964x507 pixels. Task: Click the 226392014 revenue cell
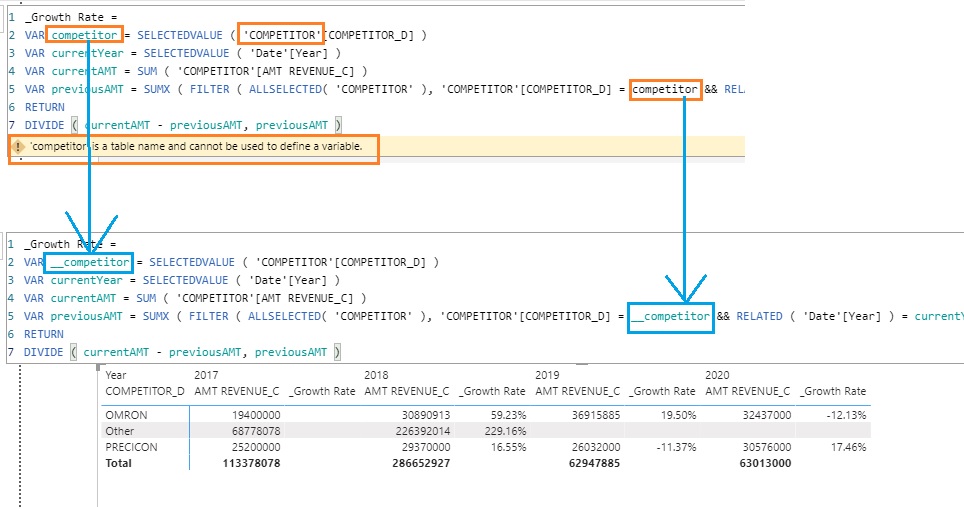pos(423,431)
